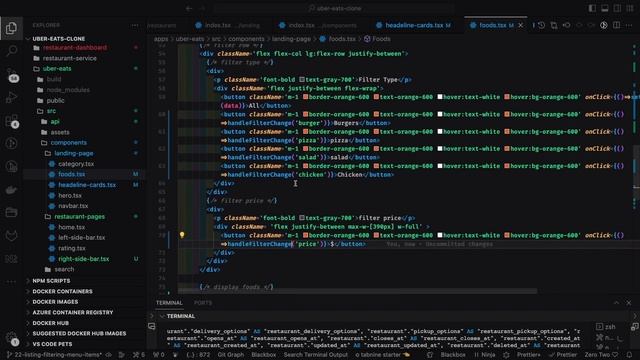Switch to the headline-cards.tsx tab
Viewport: 640px width, 360px height.
pyautogui.click(x=414, y=25)
